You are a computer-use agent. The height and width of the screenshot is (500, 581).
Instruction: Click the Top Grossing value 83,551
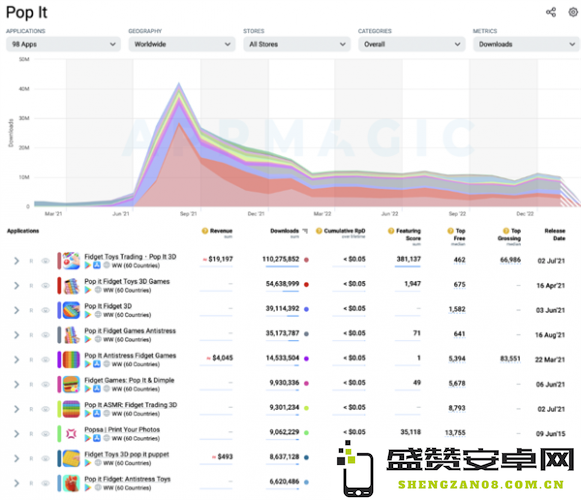(510, 358)
